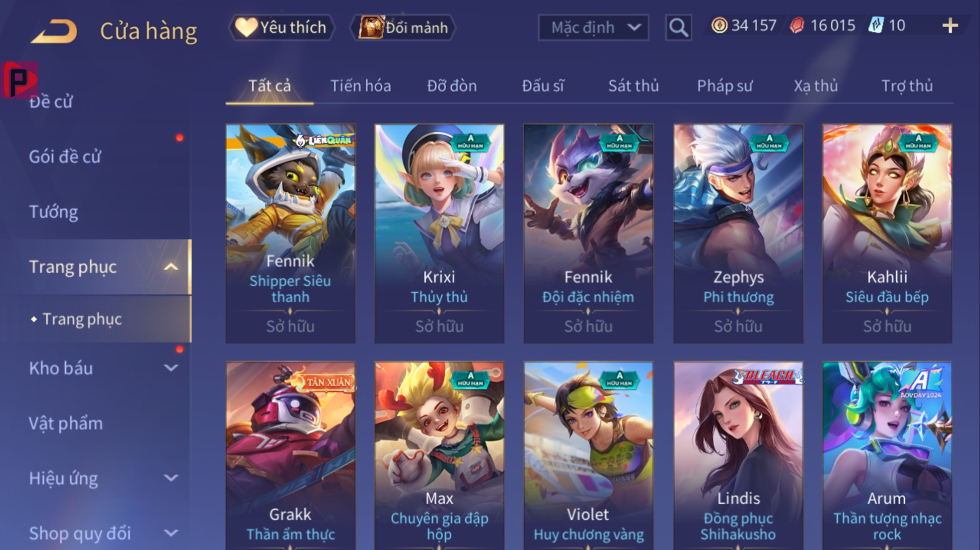Click the gold coin currency icon
Viewport: 980px width, 550px height.
click(719, 25)
